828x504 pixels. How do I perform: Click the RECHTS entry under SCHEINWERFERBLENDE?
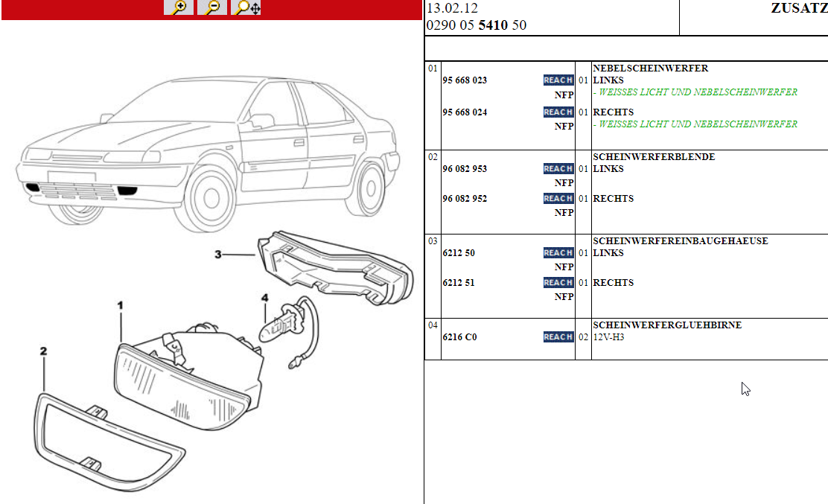pos(613,199)
